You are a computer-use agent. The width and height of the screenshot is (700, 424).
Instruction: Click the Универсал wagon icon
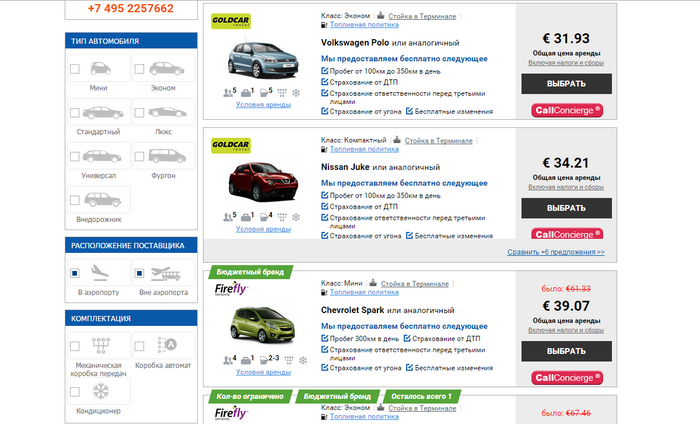[102, 156]
